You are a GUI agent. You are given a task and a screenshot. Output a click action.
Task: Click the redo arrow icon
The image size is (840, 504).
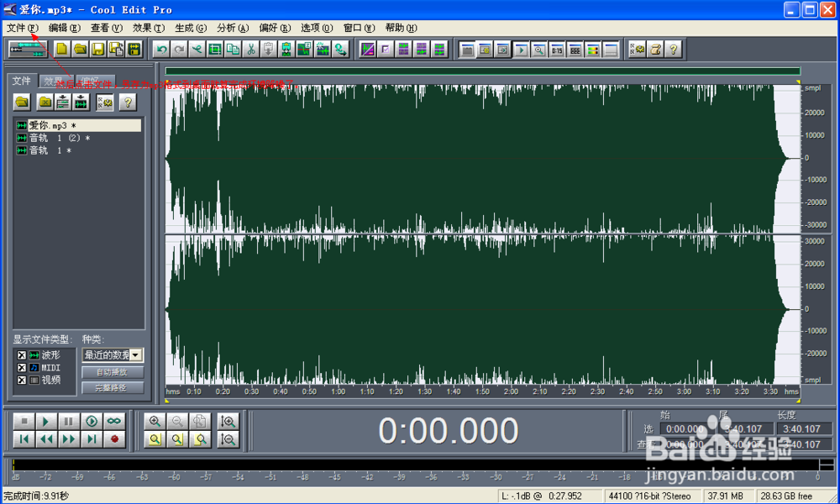pyautogui.click(x=179, y=50)
